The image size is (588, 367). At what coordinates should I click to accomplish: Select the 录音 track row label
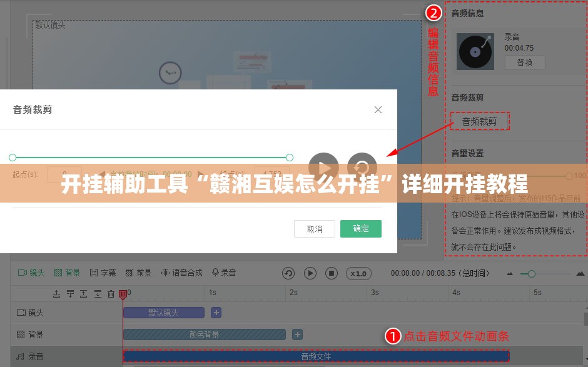click(x=31, y=356)
